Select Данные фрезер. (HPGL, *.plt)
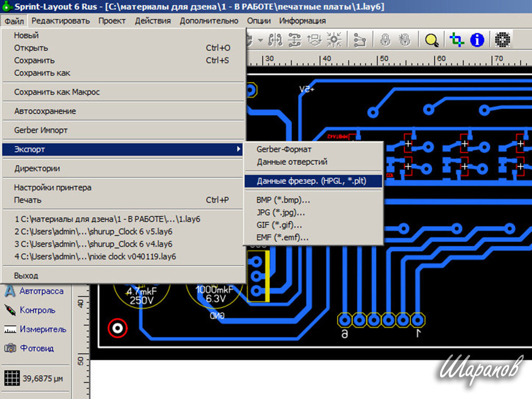Screen dimensions: 532x399 tap(313, 181)
